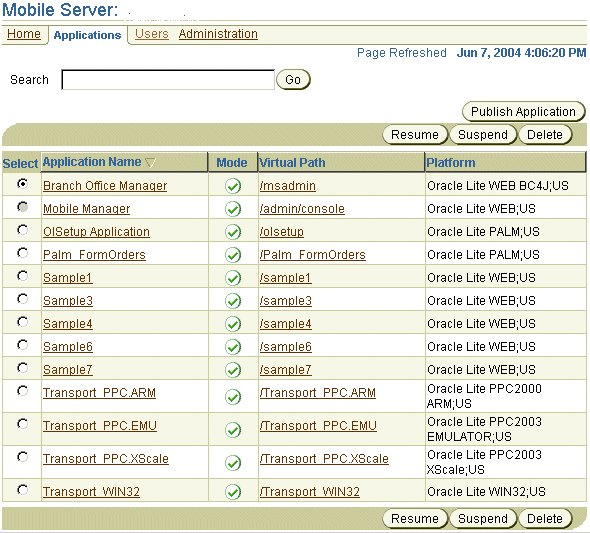Click the Search input field
Screen dimensions: 590x533
point(168,80)
